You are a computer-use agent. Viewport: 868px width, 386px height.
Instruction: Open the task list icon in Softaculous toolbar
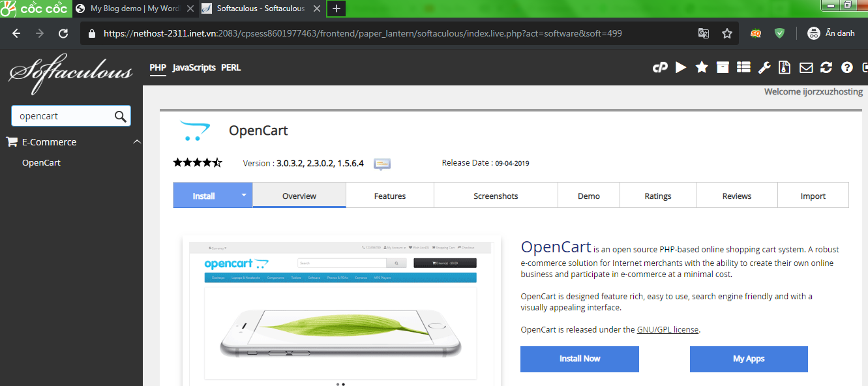(x=743, y=67)
